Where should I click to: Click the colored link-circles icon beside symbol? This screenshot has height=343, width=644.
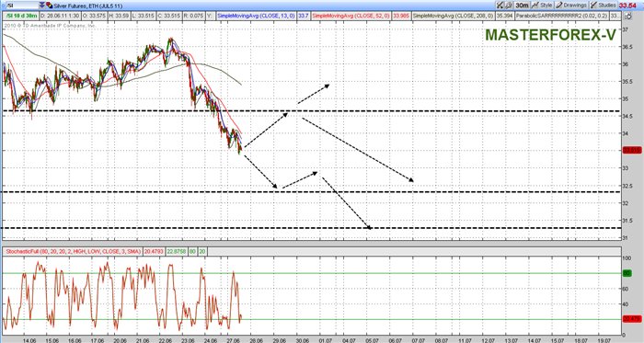[x=50, y=6]
